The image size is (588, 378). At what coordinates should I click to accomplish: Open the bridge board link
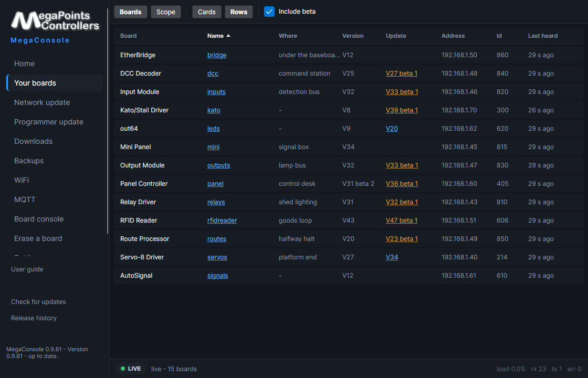coord(217,55)
